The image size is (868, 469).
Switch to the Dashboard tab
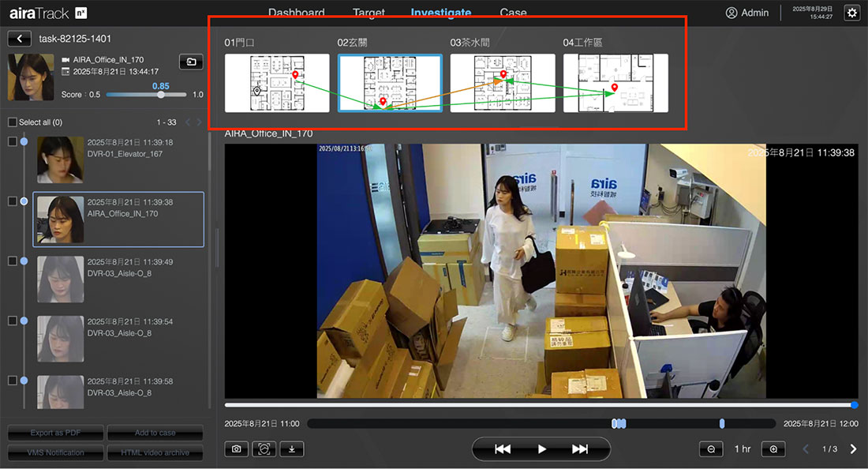click(296, 13)
